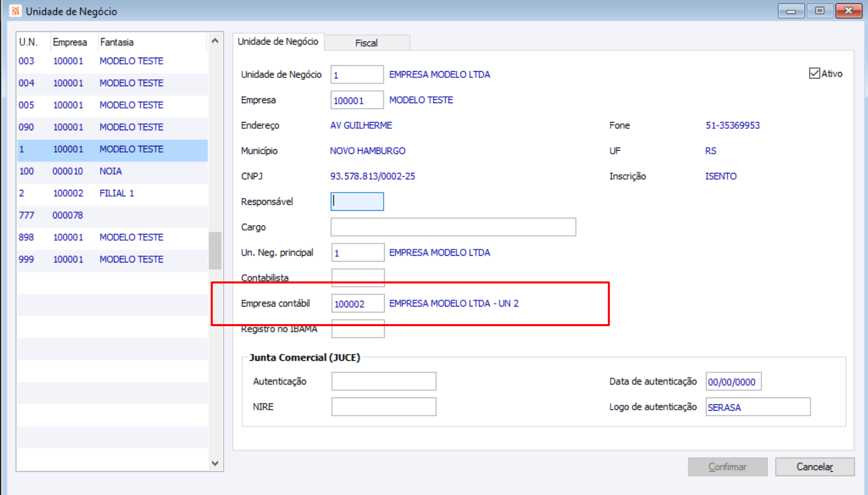Focus the Empresa contábil field
This screenshot has width=868, height=495.
[357, 304]
